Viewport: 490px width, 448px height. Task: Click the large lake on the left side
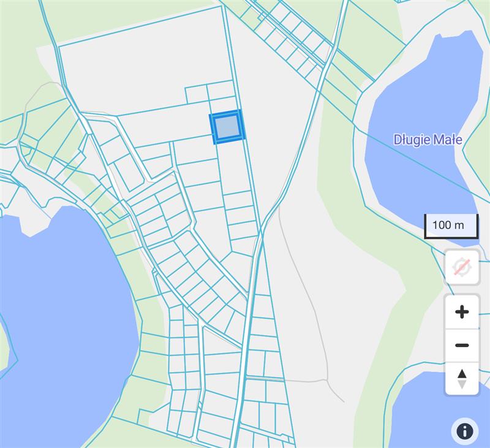[55, 318]
